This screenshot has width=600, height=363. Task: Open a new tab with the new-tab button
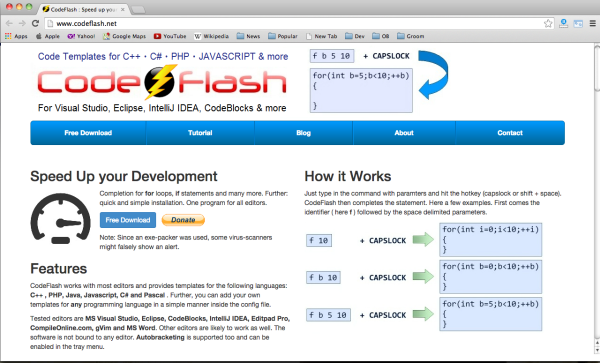[x=138, y=10]
